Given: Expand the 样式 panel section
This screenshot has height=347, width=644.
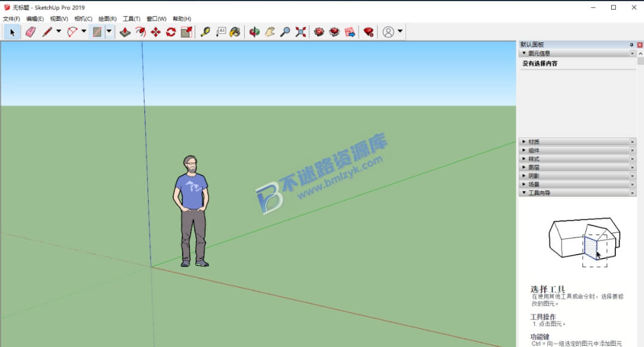Looking at the screenshot, I should (x=523, y=159).
